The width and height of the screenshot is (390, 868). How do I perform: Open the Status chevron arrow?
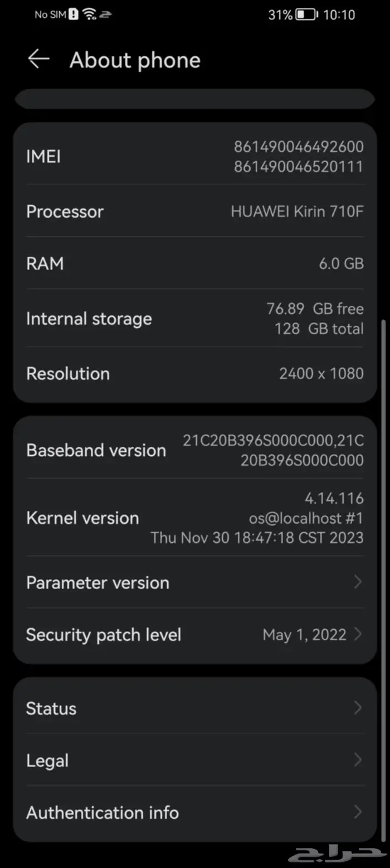point(358,708)
